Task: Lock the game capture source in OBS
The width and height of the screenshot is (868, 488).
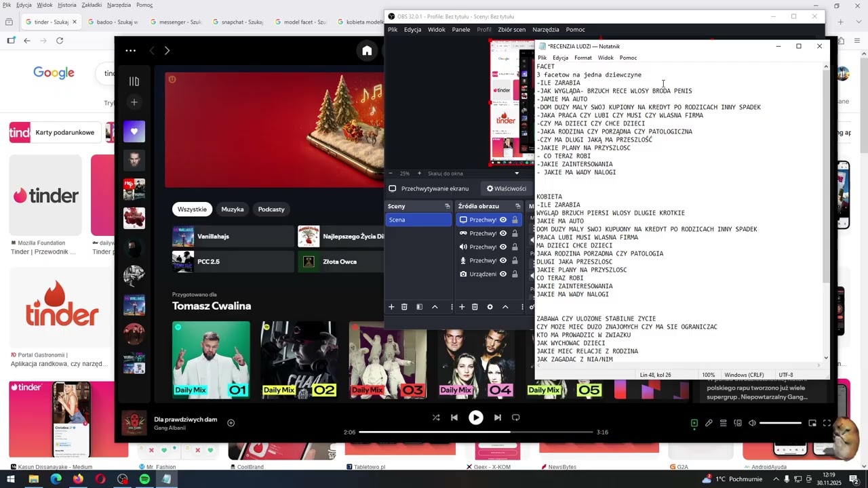Action: pos(515,233)
